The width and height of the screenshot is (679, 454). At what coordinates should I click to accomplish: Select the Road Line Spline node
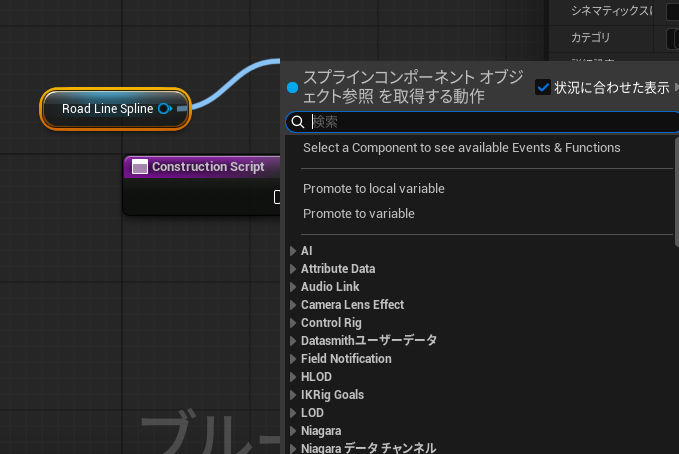(106, 108)
